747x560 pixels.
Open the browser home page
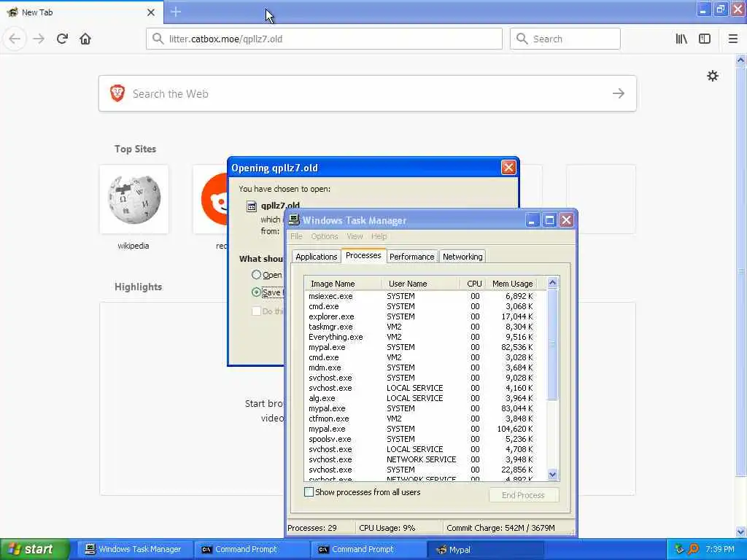85,39
